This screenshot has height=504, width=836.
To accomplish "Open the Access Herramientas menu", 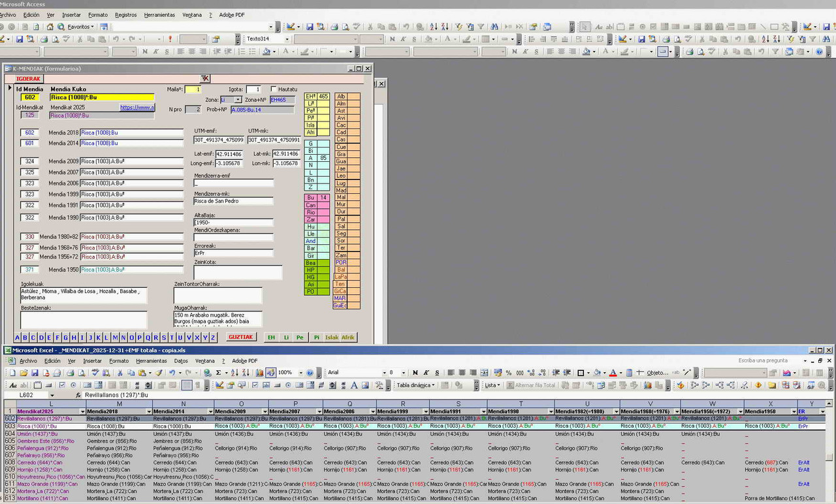I will [159, 14].
